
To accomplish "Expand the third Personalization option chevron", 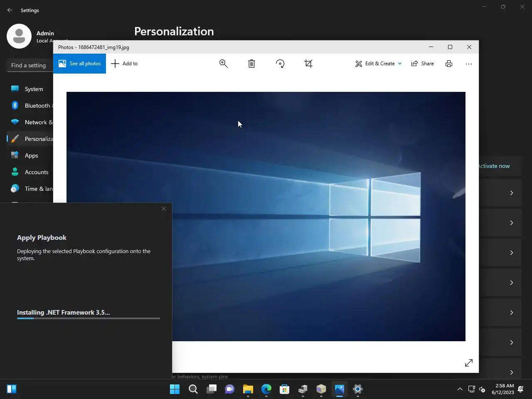I will pyautogui.click(x=512, y=253).
